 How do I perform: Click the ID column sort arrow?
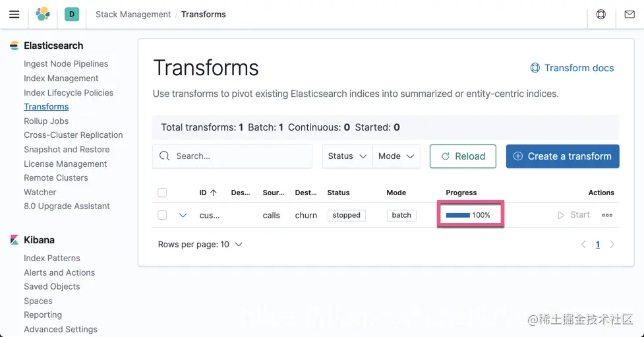pos(213,193)
